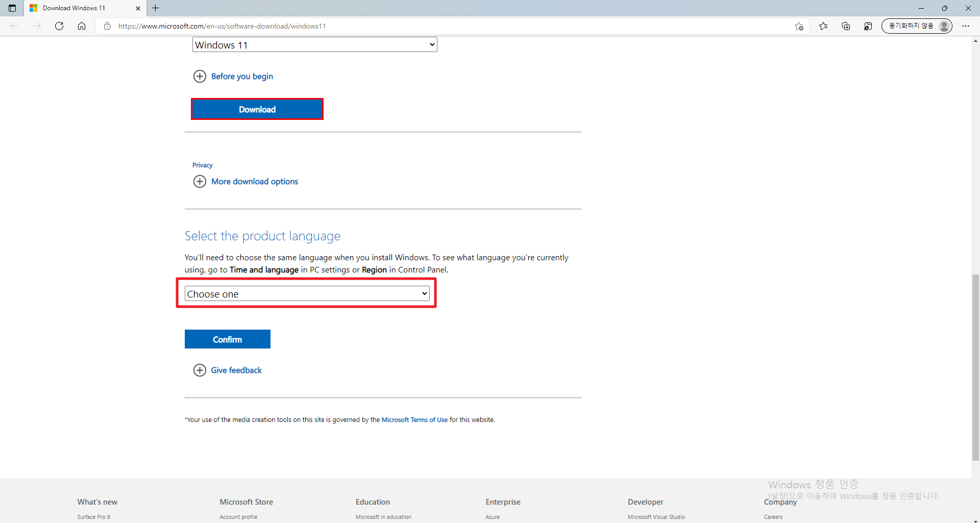Close the Download Windows 11 tab
Screen dimensions: 980x523
138,8
